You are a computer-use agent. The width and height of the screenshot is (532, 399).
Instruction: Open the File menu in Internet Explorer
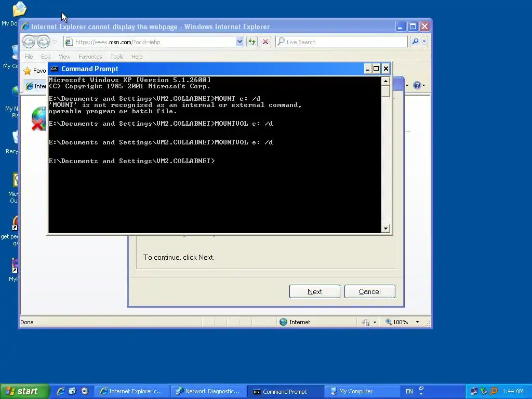pyautogui.click(x=29, y=57)
